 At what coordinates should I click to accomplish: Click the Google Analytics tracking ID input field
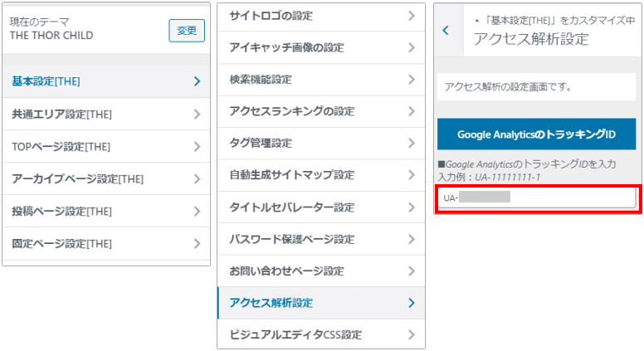pyautogui.click(x=537, y=198)
